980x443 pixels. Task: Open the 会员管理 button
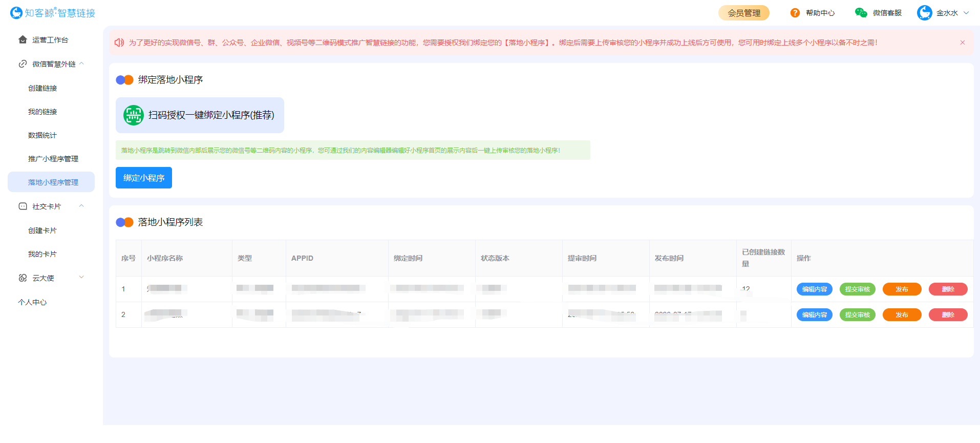click(x=743, y=13)
